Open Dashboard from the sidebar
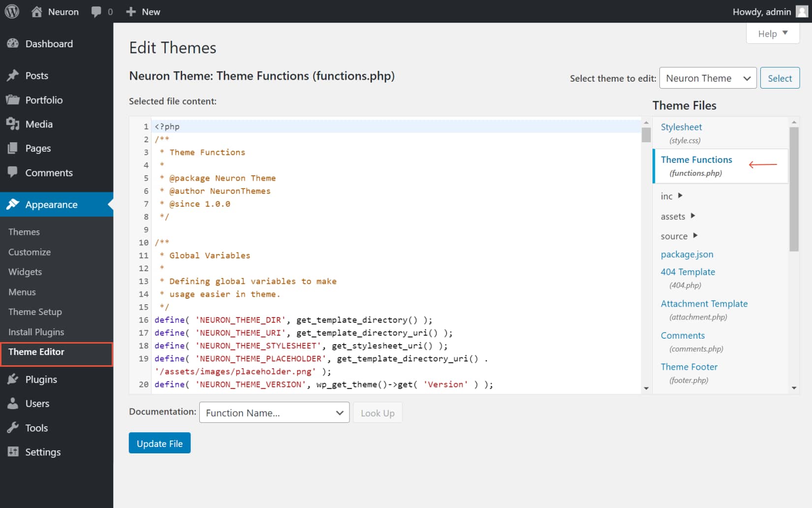Viewport: 812px width, 508px height. click(x=49, y=44)
